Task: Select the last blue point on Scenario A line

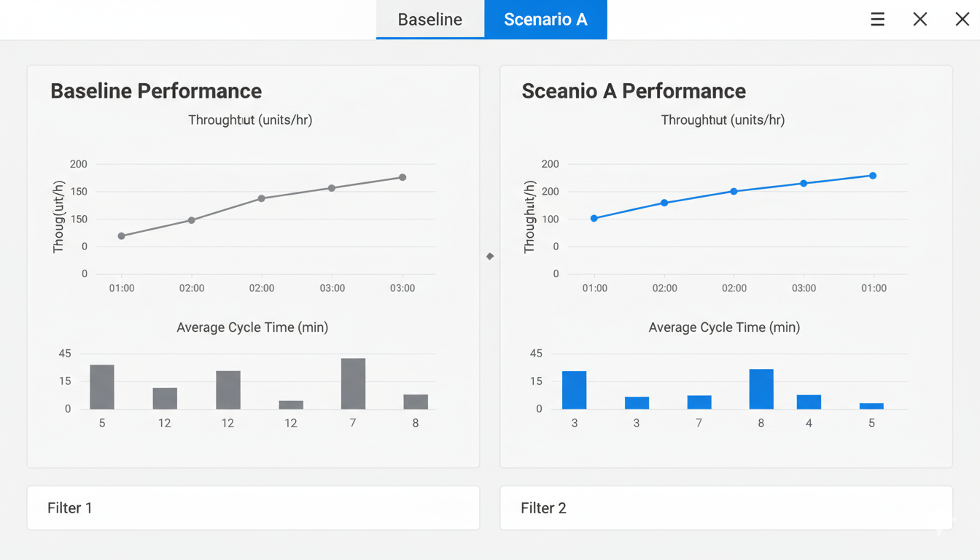Action: point(873,176)
